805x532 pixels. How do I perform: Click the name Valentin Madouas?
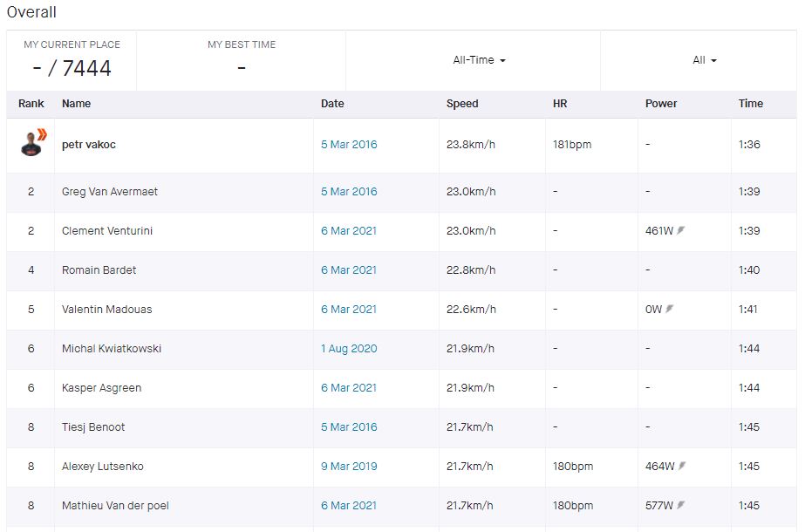tap(106, 309)
